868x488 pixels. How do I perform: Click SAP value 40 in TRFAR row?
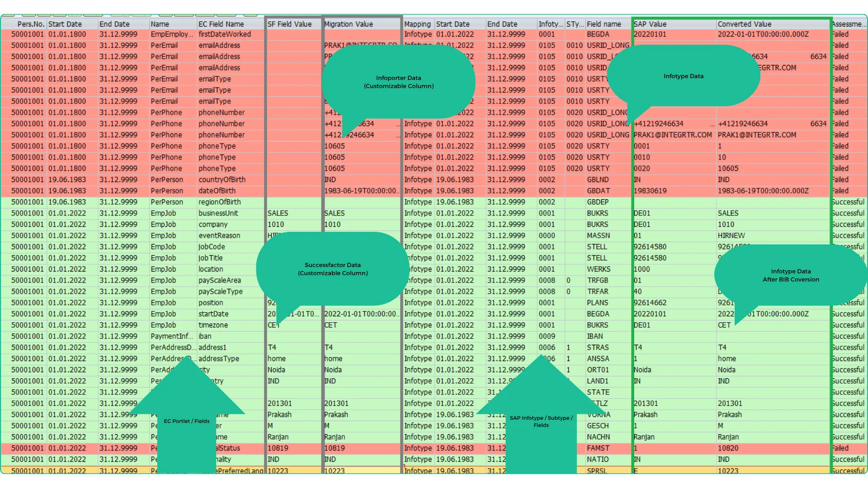[674, 291]
